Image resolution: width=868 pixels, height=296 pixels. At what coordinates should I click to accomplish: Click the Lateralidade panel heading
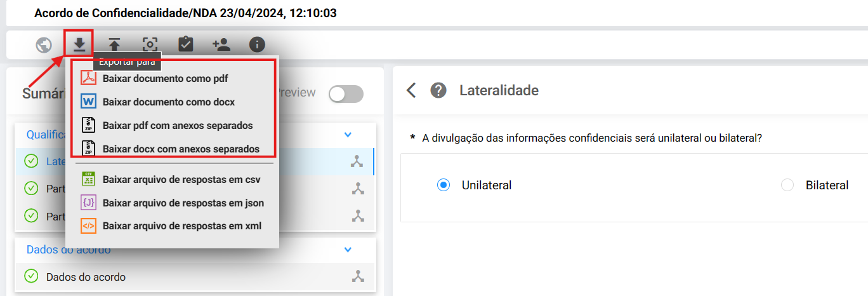point(499,90)
